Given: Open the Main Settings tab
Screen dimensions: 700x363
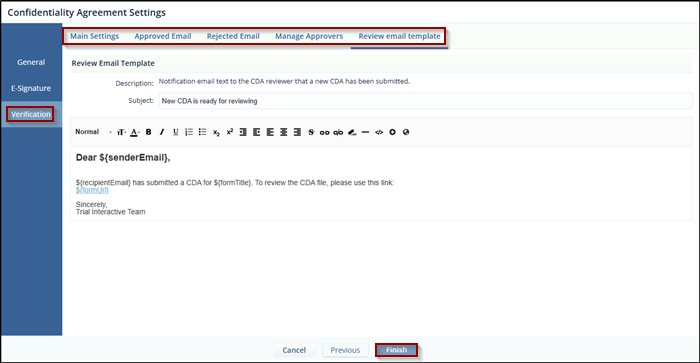Looking at the screenshot, I should click(x=95, y=36).
